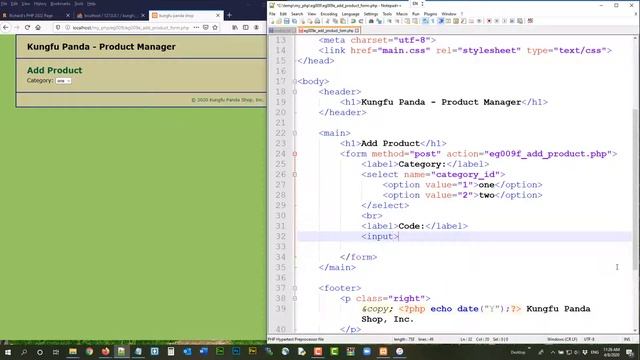Bookmark this page with star icon
The image size is (640, 360).
(215, 27)
